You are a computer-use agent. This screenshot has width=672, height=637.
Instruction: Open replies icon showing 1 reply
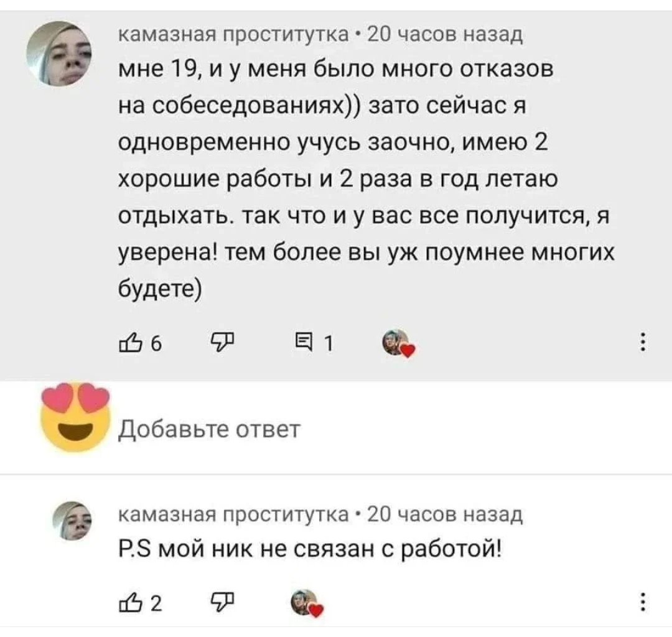tap(304, 343)
